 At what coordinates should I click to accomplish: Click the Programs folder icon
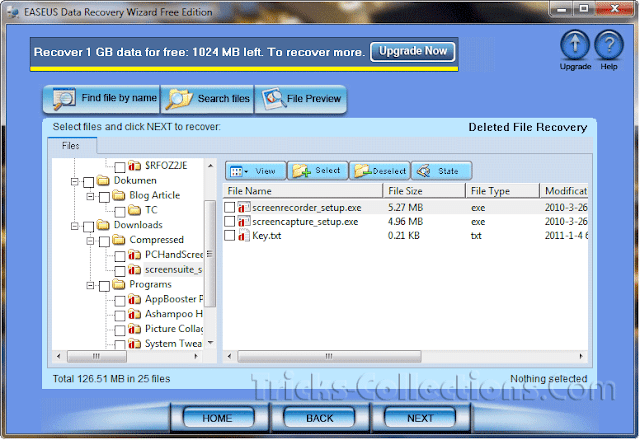[119, 284]
